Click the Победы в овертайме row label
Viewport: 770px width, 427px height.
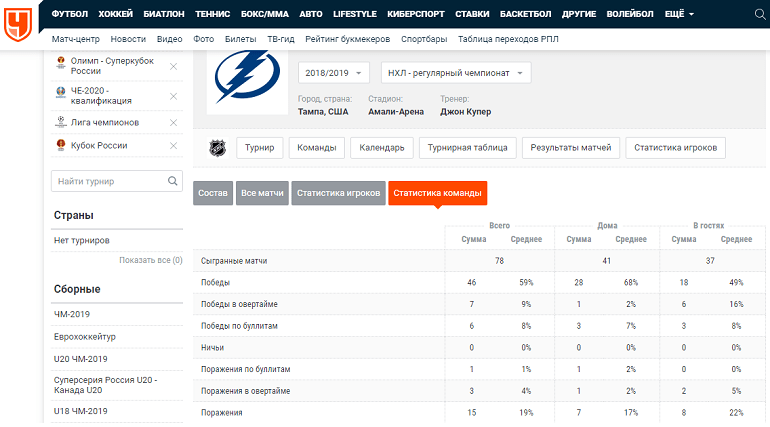point(239,304)
